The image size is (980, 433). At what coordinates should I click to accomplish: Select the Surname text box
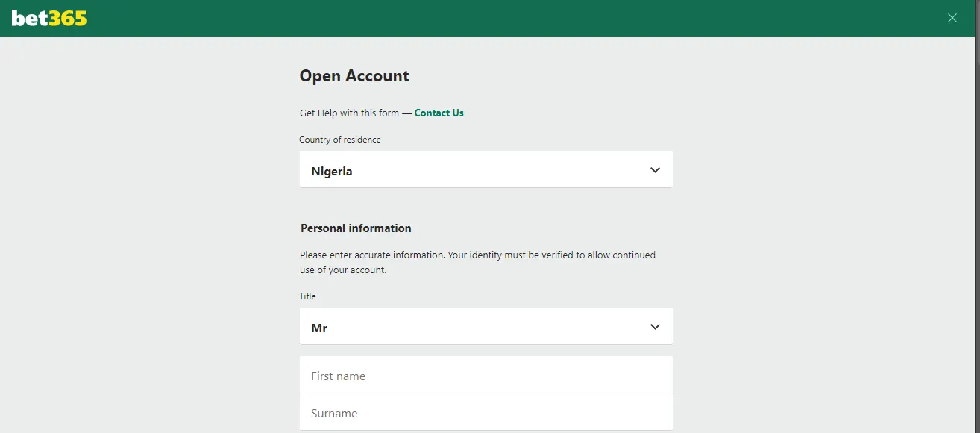[486, 411]
